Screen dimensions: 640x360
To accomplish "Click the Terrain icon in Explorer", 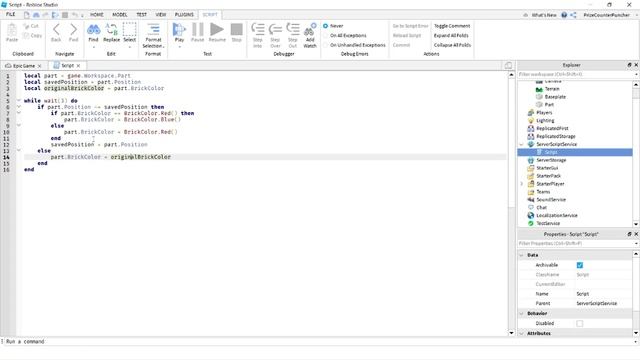I will coord(539,89).
